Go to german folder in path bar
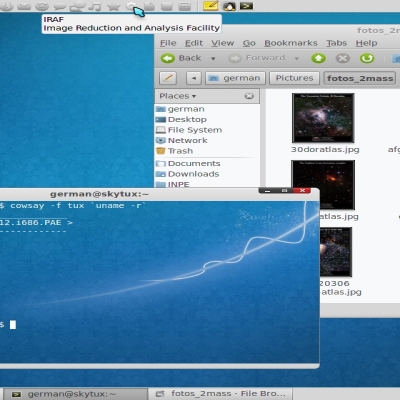Screen dimensions: 400x400 click(235, 78)
